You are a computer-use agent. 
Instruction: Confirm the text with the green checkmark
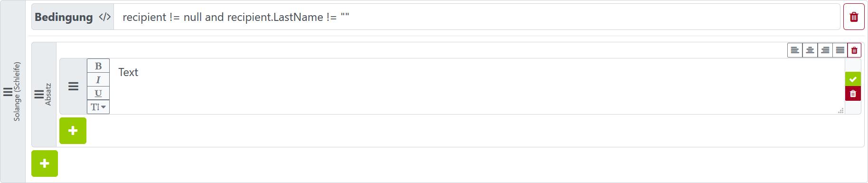click(x=853, y=79)
